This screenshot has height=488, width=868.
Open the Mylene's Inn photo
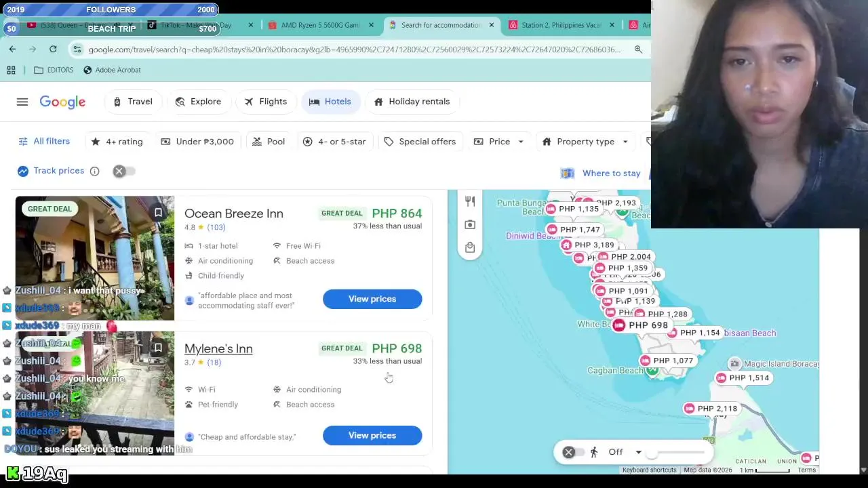coord(95,393)
